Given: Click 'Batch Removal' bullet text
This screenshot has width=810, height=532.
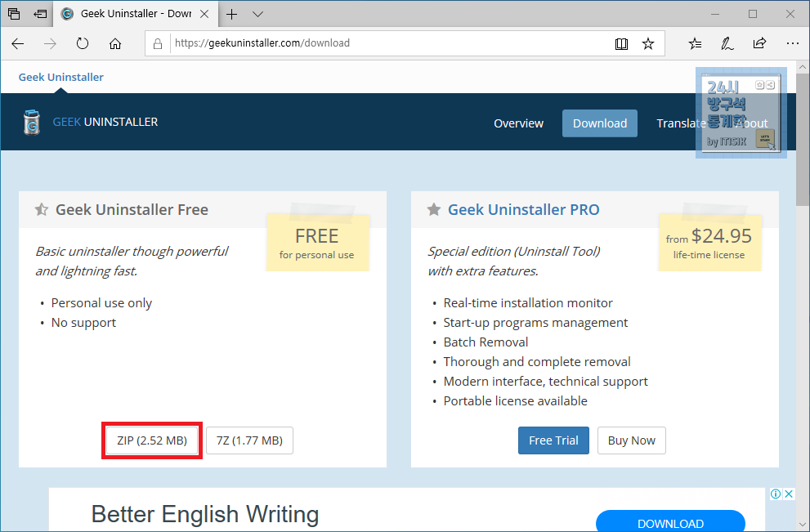Looking at the screenshot, I should point(486,342).
